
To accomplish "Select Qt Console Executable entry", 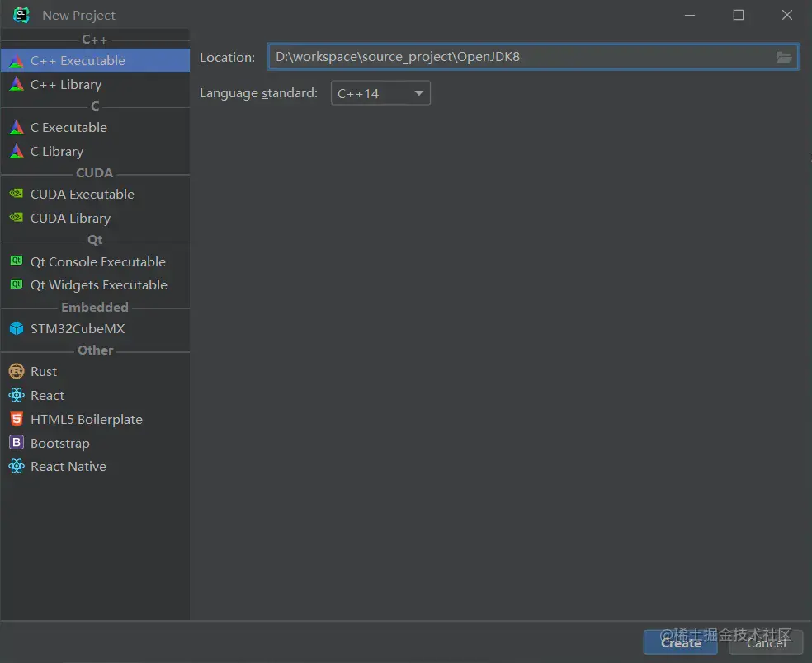I will (x=95, y=261).
